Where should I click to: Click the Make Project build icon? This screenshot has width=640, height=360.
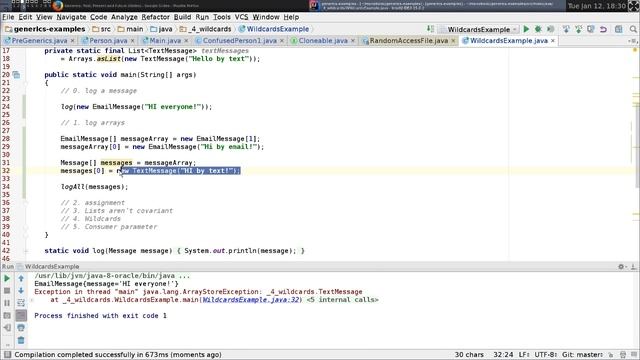430,29
